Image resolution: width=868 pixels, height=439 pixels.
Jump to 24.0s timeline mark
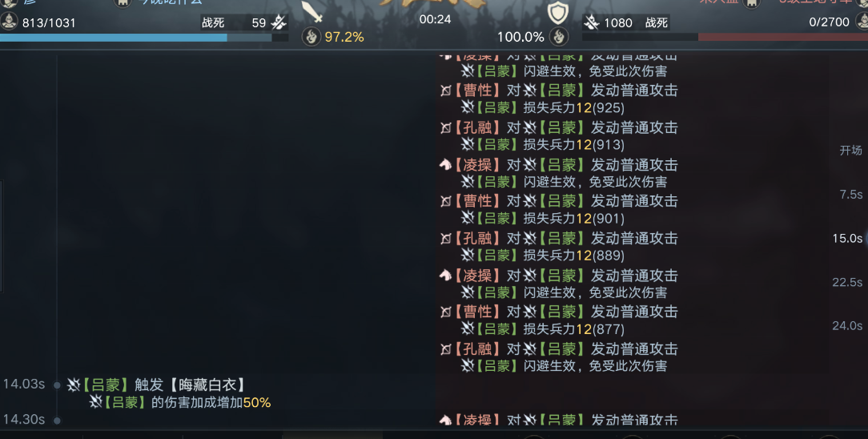click(847, 325)
